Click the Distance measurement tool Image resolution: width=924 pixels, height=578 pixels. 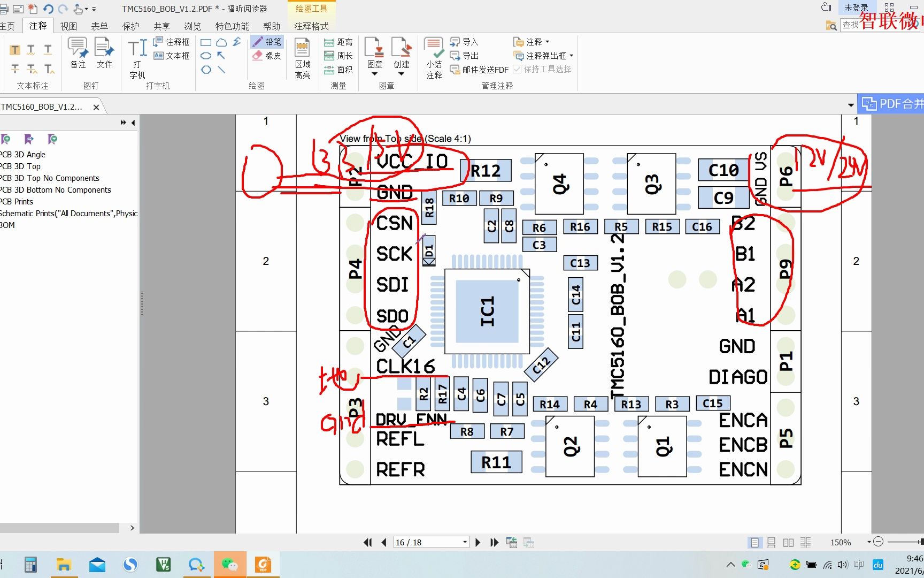[338, 42]
